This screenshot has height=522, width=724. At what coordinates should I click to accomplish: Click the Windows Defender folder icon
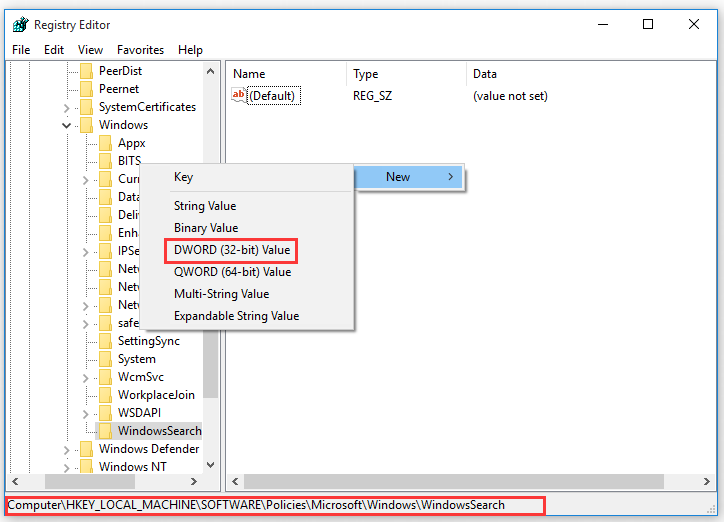(86, 449)
